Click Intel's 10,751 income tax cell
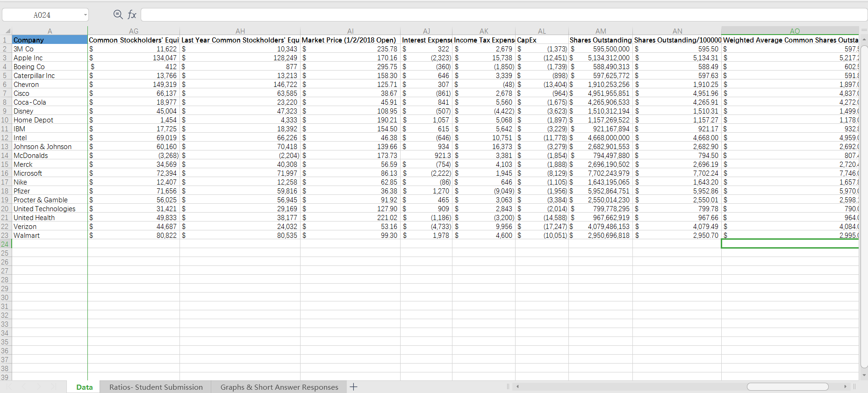This screenshot has width=868, height=393. pos(484,138)
